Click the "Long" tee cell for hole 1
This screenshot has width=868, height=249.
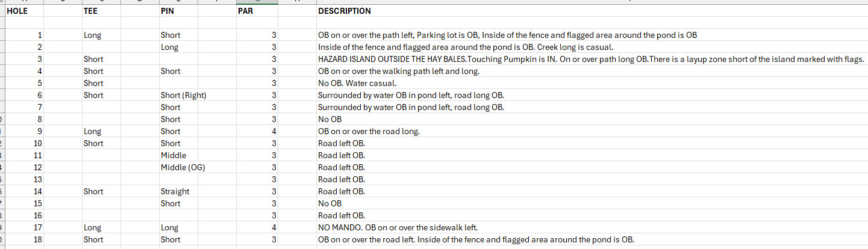coord(93,35)
